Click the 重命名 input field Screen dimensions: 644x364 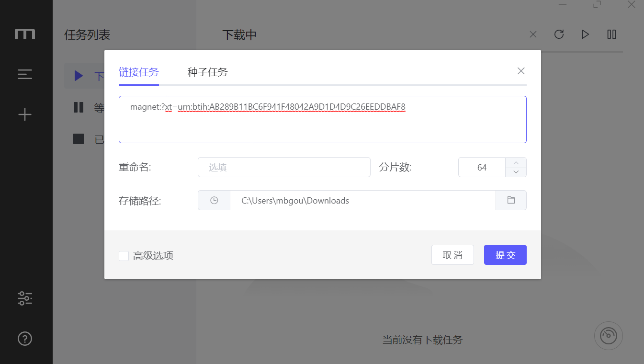click(284, 168)
